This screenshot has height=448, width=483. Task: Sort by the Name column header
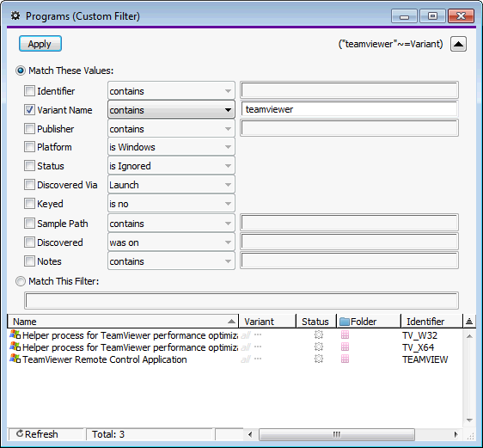tap(123, 322)
